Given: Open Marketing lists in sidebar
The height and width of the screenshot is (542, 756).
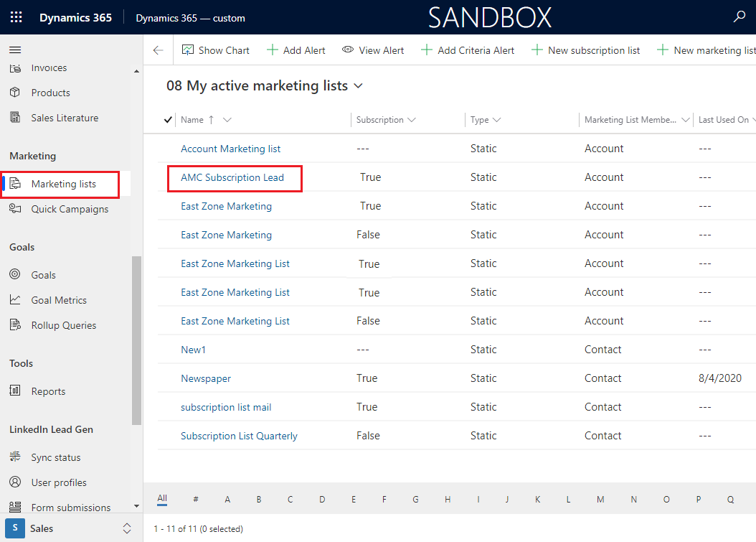Looking at the screenshot, I should click(x=64, y=184).
